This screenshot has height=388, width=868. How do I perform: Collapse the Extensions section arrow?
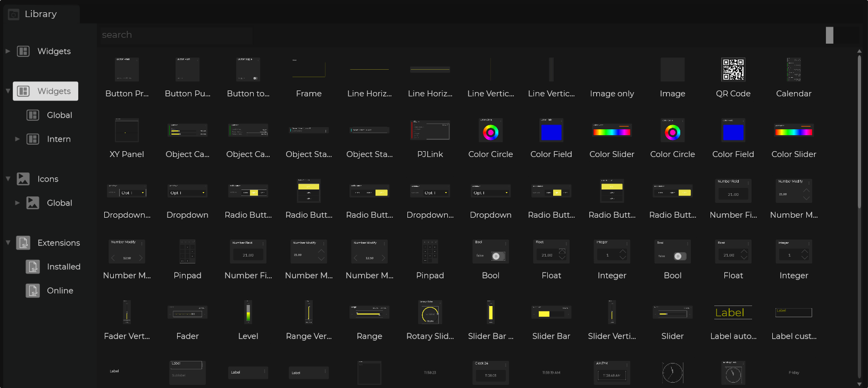pyautogui.click(x=8, y=243)
